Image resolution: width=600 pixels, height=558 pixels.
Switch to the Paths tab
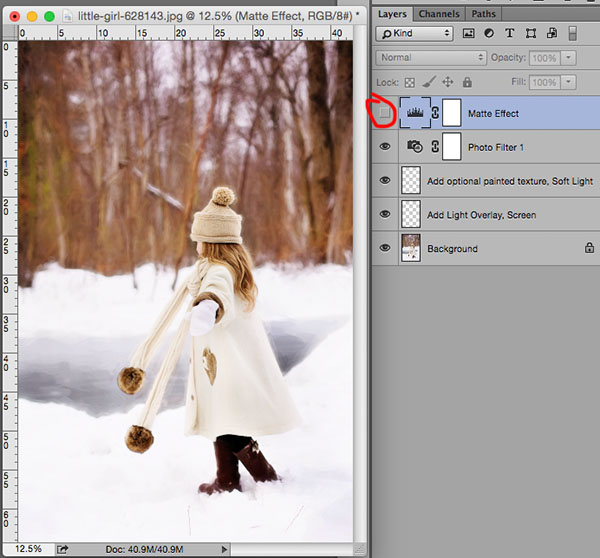click(483, 14)
